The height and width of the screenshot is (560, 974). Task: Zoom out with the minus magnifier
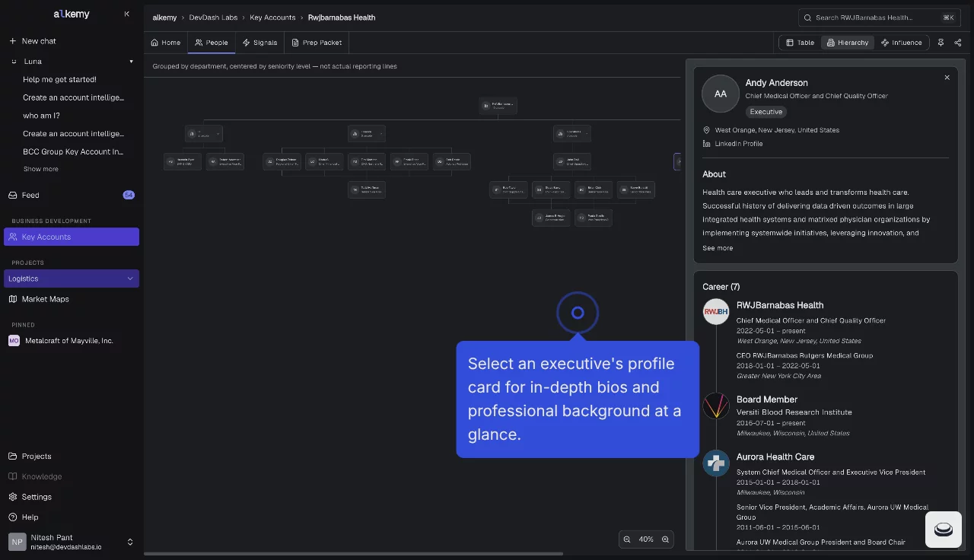pos(627,539)
